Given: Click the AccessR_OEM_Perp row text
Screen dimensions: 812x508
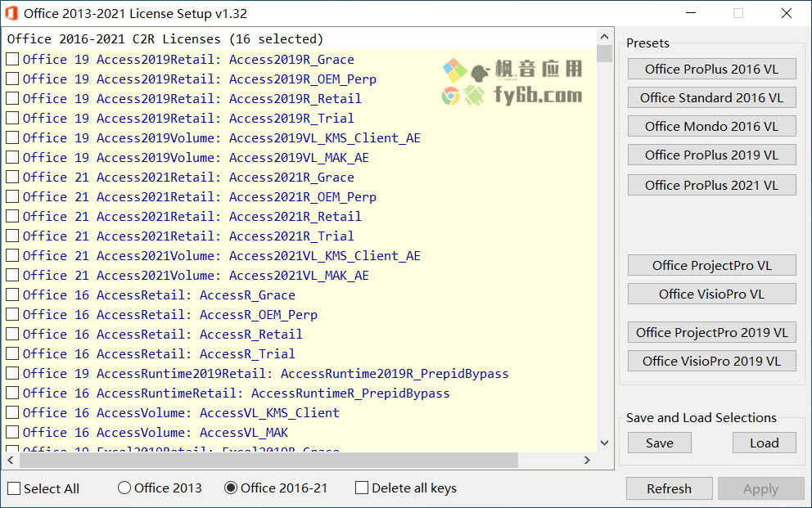Looking at the screenshot, I should (x=170, y=315).
